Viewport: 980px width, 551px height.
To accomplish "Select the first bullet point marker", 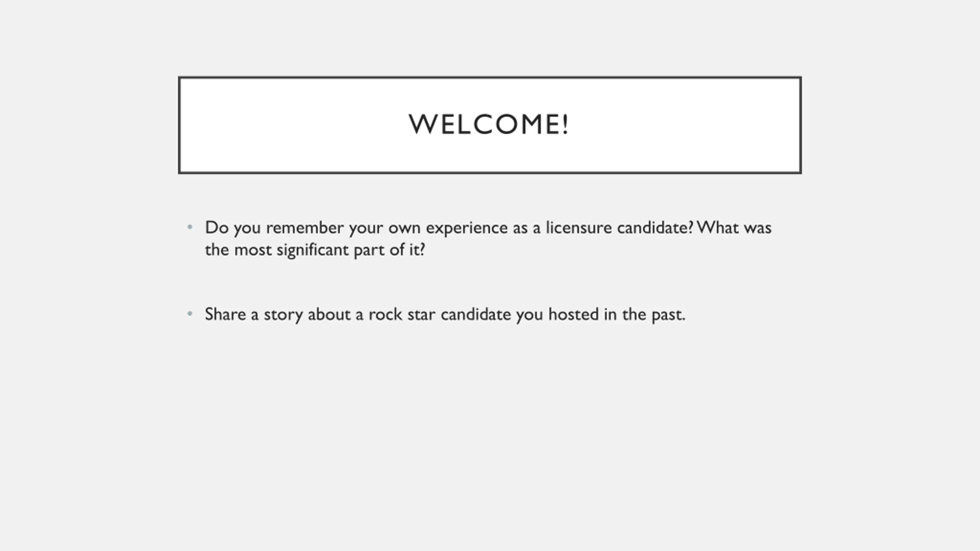I will [x=190, y=227].
